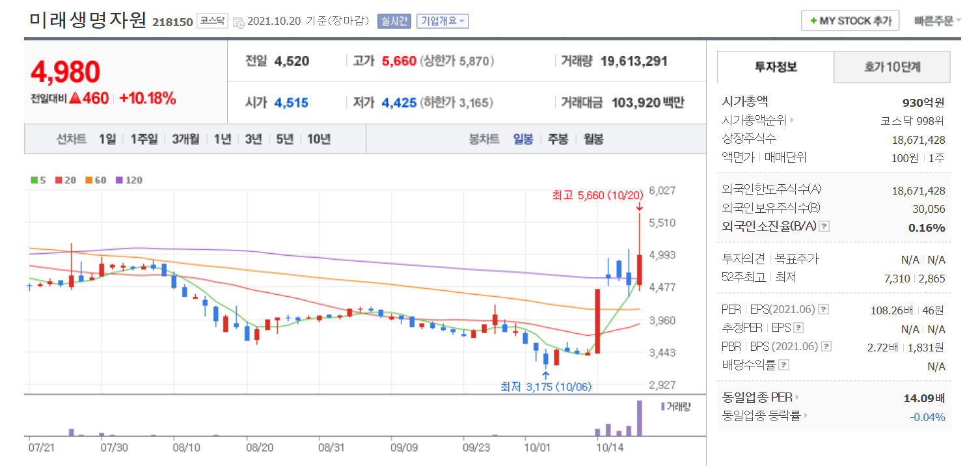Click the 고가 value 5,660
The height and width of the screenshot is (466, 980).
(399, 61)
